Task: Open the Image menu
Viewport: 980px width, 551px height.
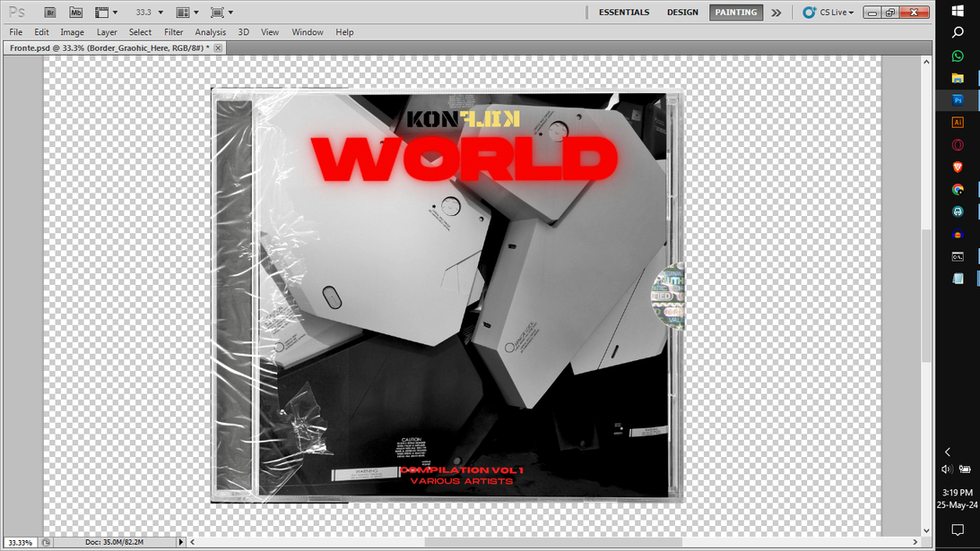Action: [x=72, y=32]
